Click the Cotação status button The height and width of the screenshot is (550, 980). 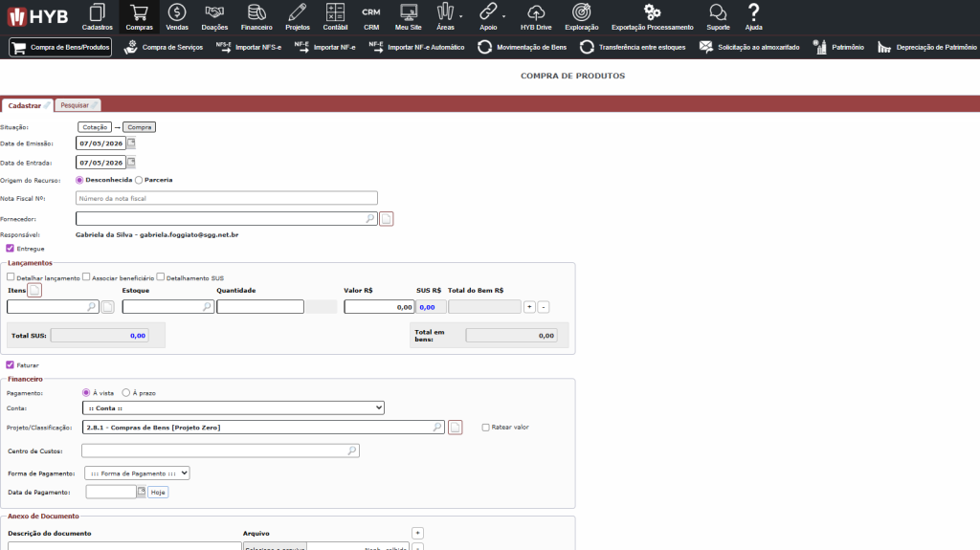(x=95, y=127)
